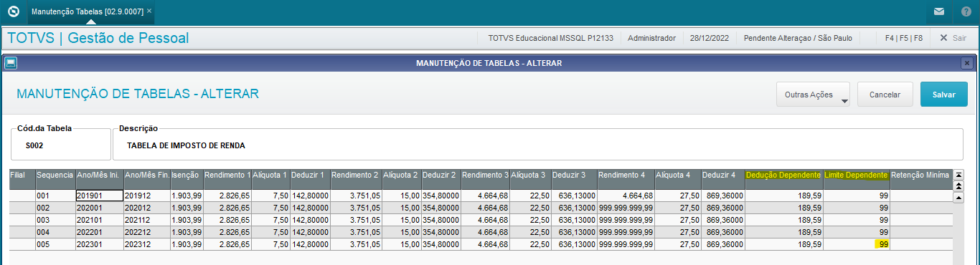980x265 pixels.
Task: Click the TOTVS logo icon at top left
Action: (x=12, y=11)
